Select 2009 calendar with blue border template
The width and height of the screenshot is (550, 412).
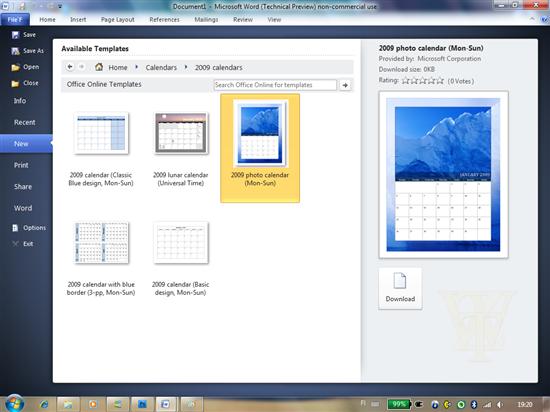click(101, 259)
